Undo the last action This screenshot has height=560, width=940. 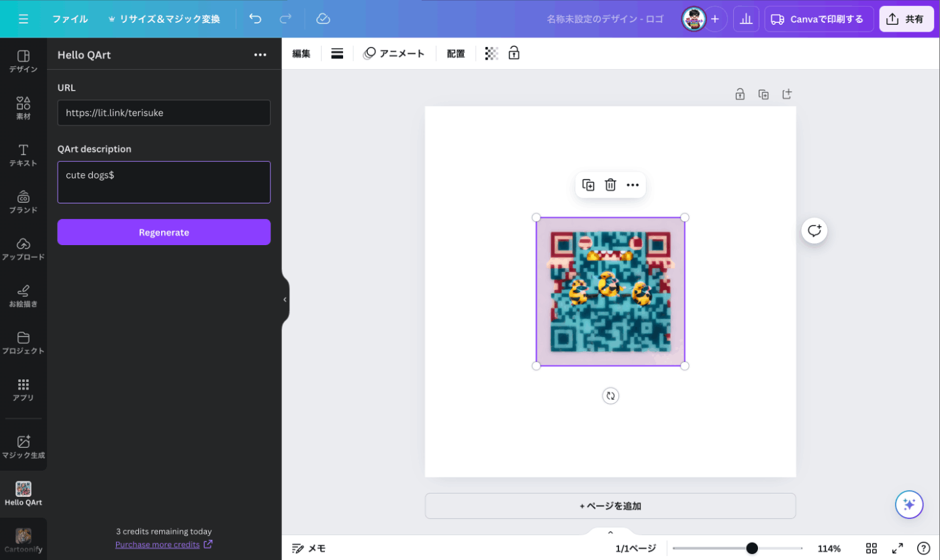pyautogui.click(x=255, y=19)
